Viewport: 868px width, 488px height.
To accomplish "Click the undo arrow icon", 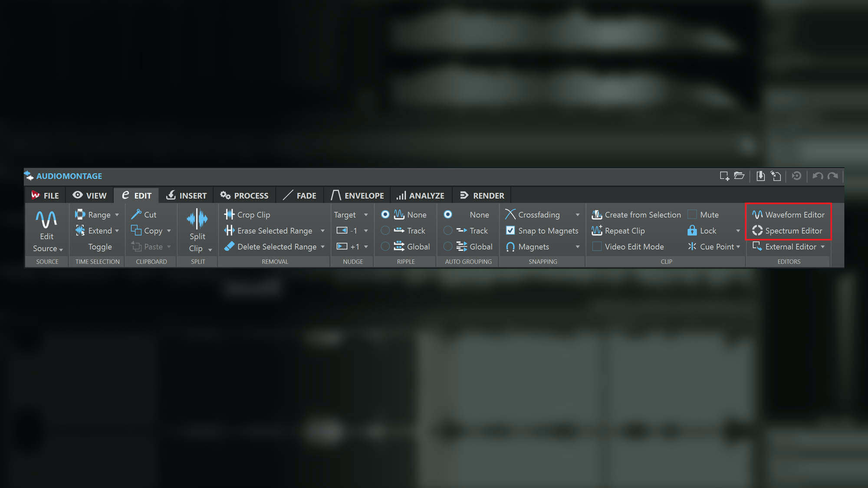I will pos(818,176).
